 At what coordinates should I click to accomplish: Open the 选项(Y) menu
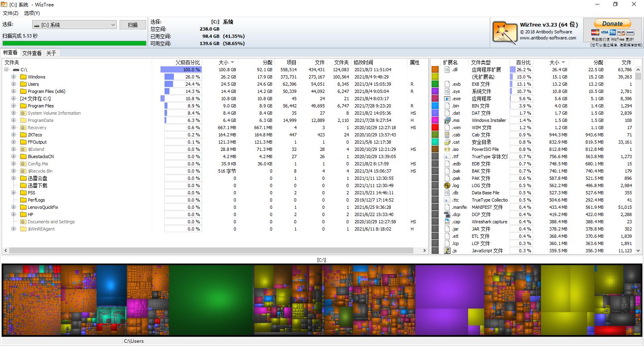(x=32, y=13)
